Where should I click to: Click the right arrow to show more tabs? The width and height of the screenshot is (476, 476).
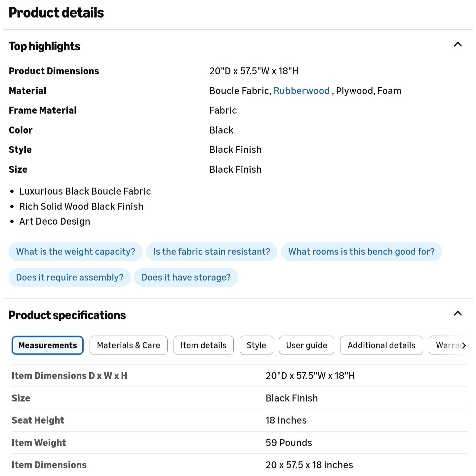(464, 345)
